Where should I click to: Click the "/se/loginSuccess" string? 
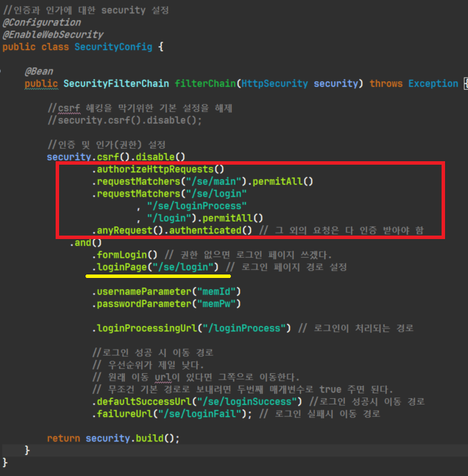[247, 402]
